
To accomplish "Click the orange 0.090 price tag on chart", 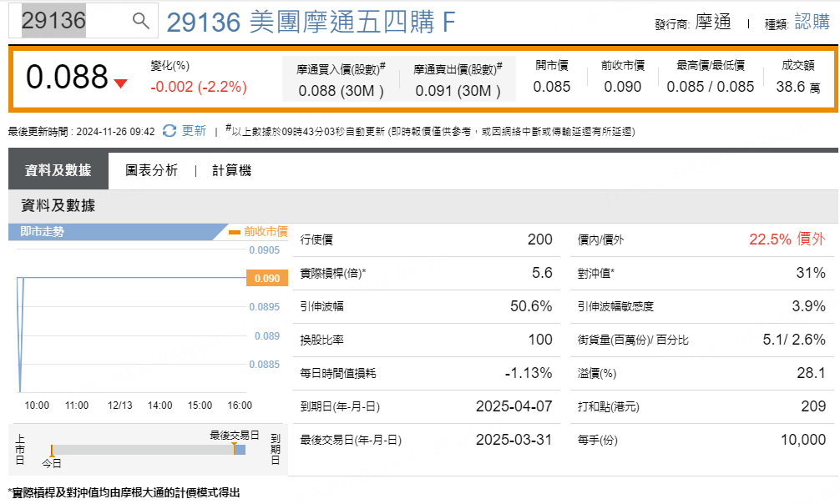I will pos(267,279).
